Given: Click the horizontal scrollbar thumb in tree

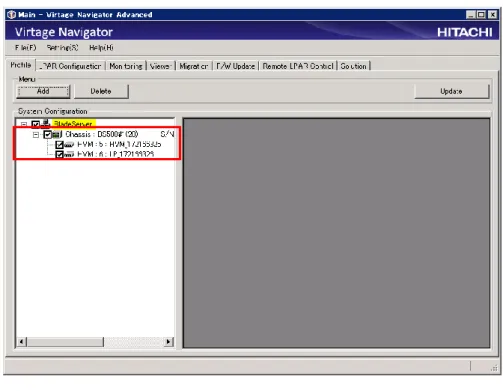Looking at the screenshot, I should (x=65, y=341).
